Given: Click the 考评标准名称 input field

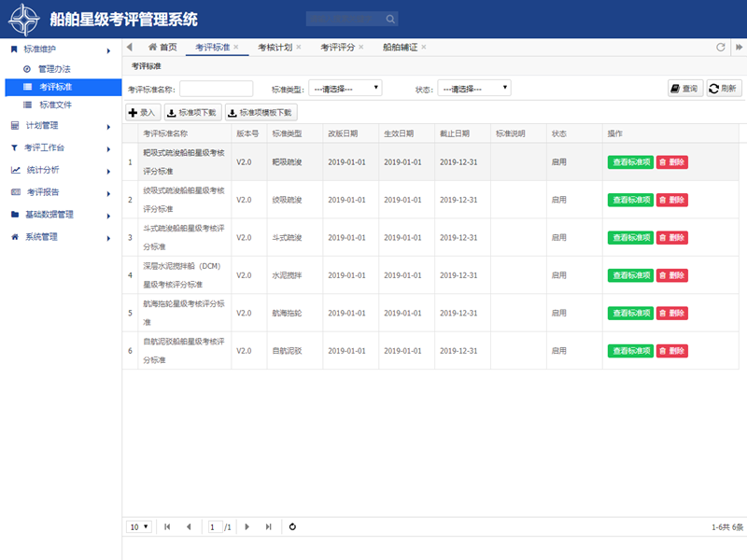Looking at the screenshot, I should click(x=216, y=89).
